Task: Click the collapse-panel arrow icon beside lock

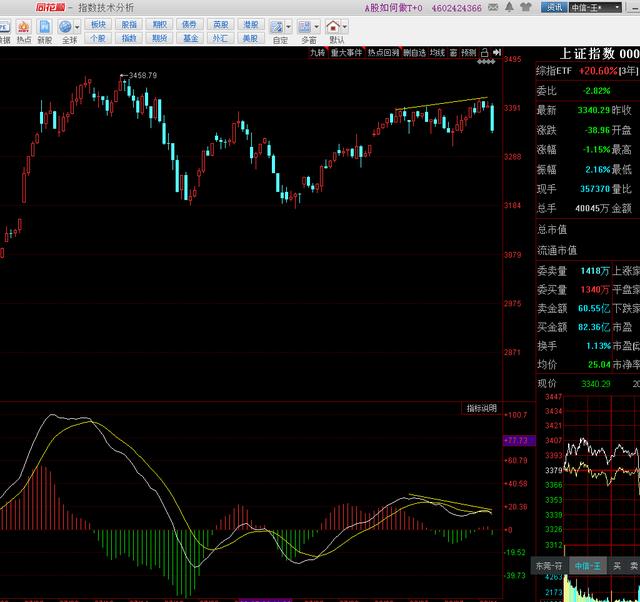Action: pyautogui.click(x=496, y=52)
